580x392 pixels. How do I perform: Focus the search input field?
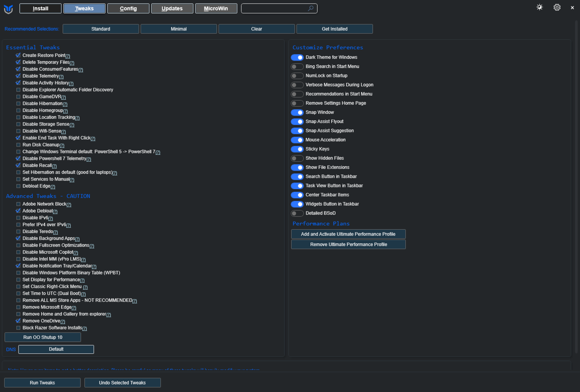coord(275,9)
